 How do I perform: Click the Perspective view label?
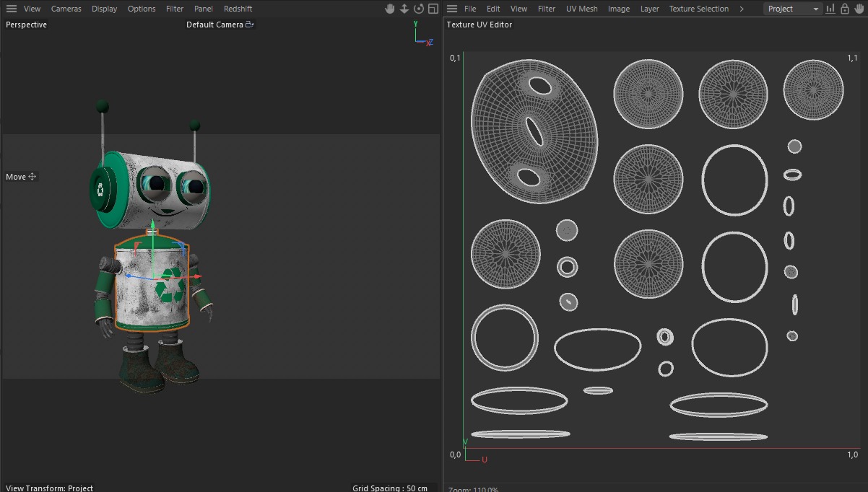coord(27,25)
